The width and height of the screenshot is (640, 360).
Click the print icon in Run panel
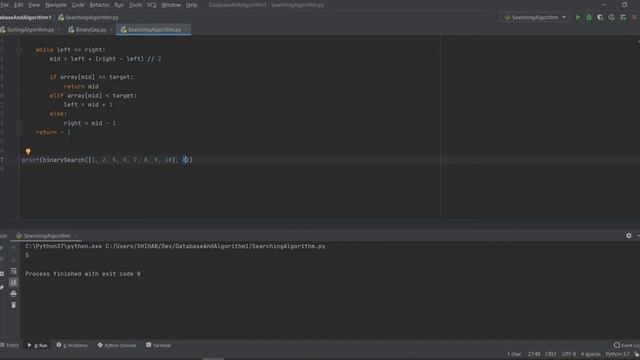coord(13,293)
